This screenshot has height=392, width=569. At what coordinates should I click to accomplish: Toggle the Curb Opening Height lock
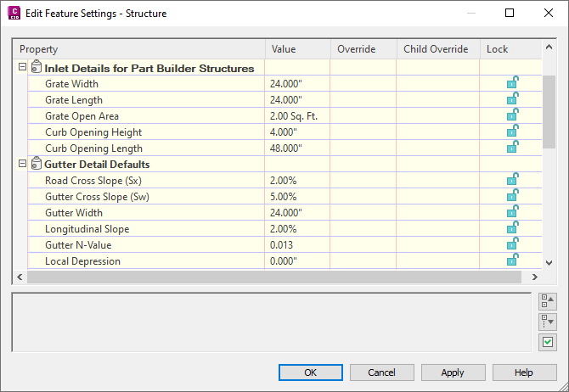click(x=512, y=132)
